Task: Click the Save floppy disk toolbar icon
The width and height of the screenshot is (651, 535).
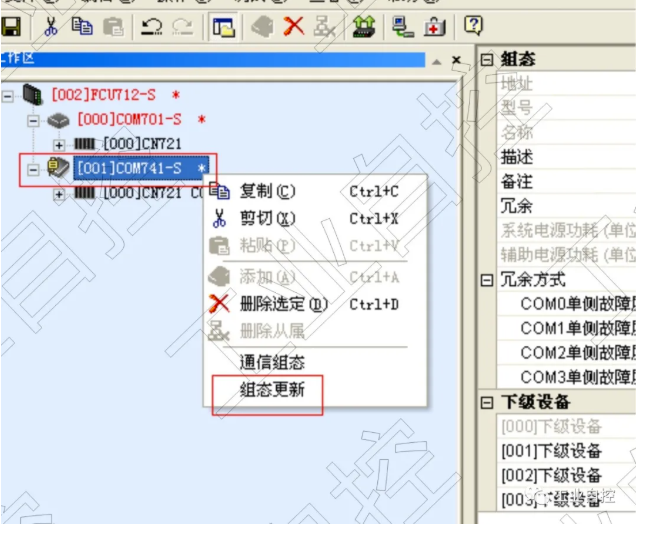Action: pyautogui.click(x=12, y=26)
